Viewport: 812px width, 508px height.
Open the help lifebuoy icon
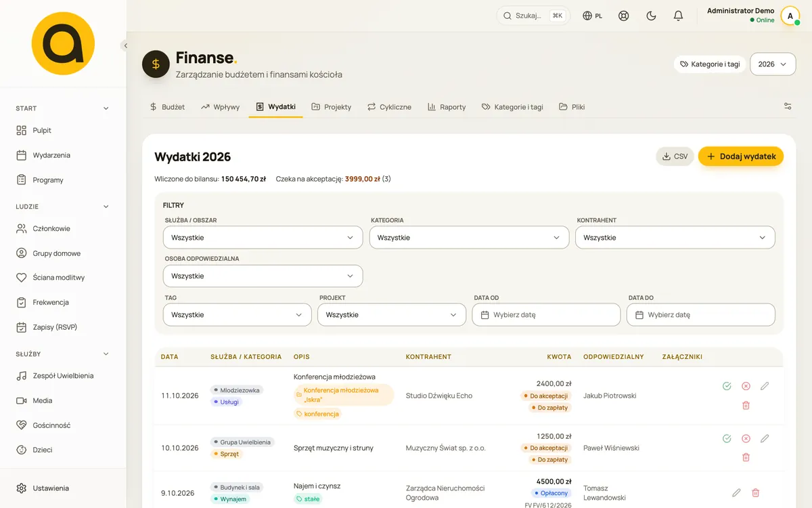tap(624, 16)
